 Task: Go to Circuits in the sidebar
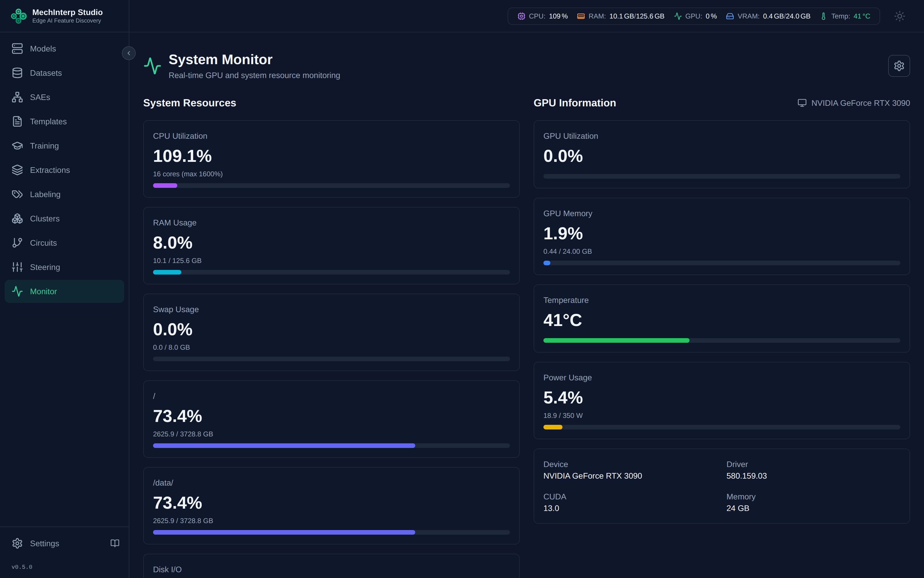(64, 243)
